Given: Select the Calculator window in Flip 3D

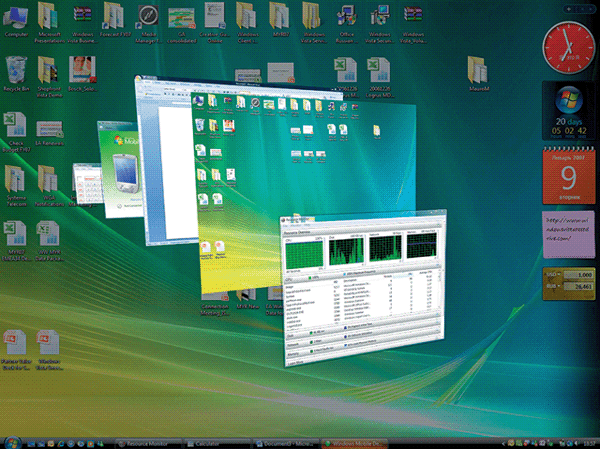Looking at the screenshot, I should pyautogui.click(x=87, y=184).
